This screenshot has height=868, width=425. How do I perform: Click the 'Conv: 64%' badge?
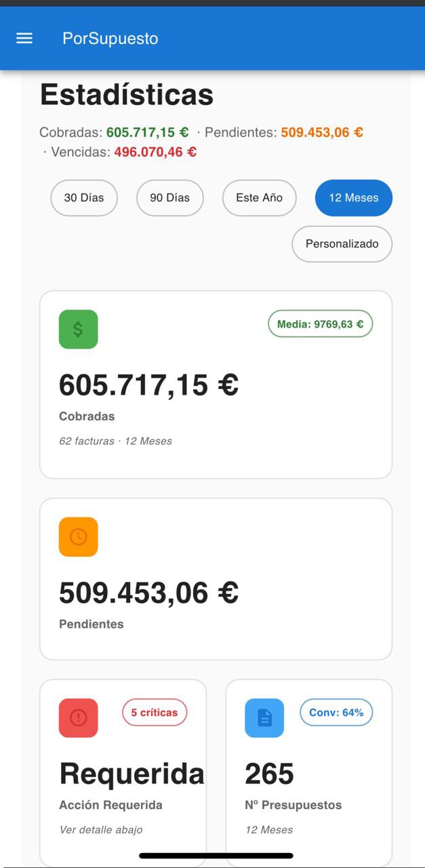[x=336, y=713]
